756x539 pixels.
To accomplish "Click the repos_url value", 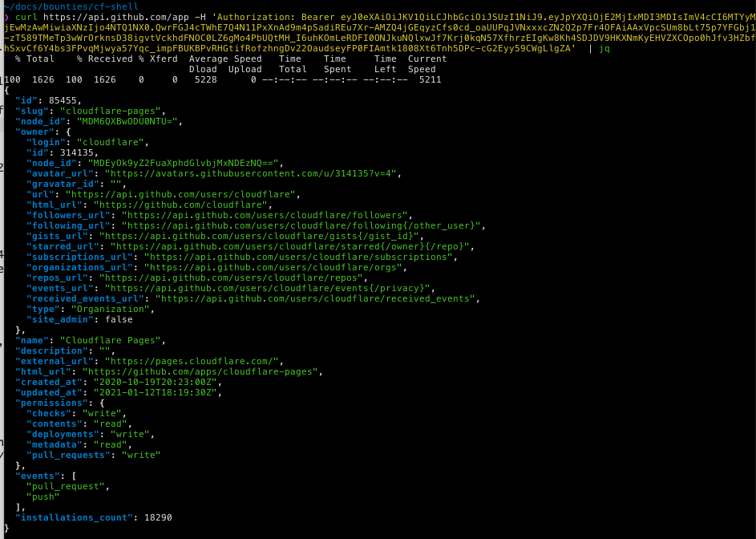I will coord(232,278).
